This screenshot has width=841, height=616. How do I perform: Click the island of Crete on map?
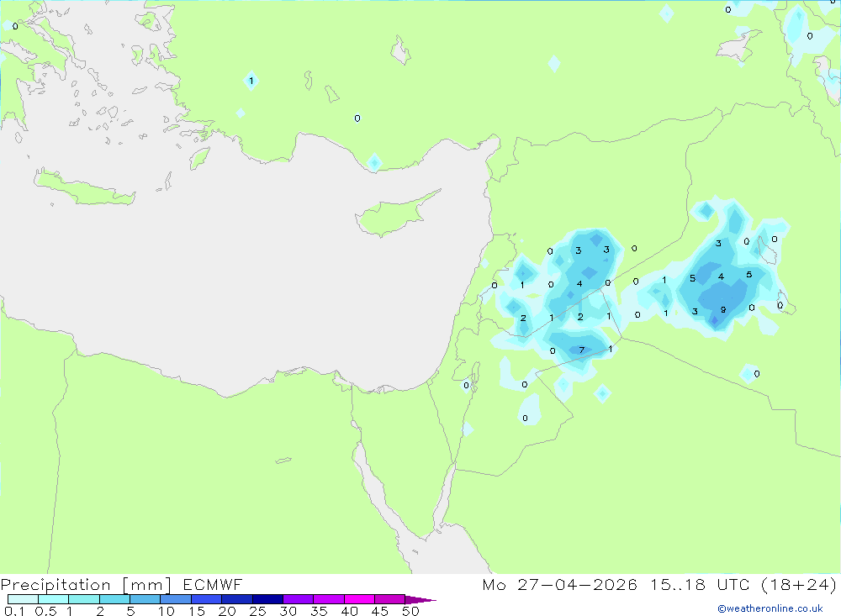[x=85, y=187]
